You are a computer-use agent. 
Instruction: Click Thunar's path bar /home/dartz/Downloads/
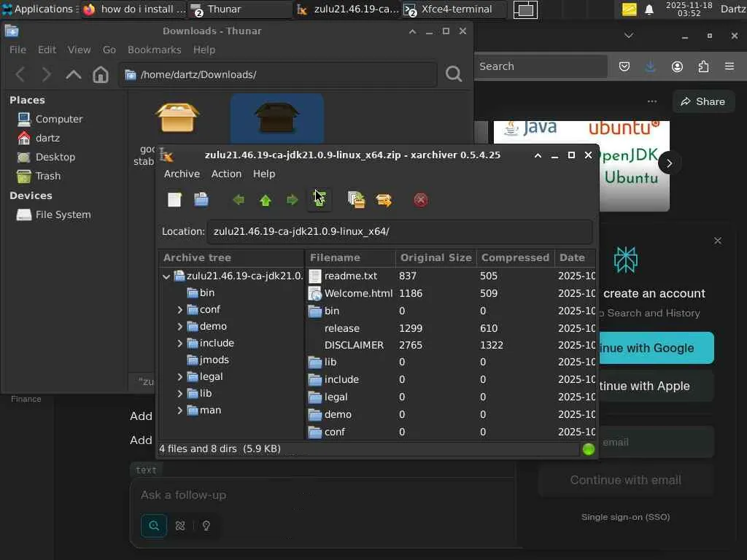278,74
